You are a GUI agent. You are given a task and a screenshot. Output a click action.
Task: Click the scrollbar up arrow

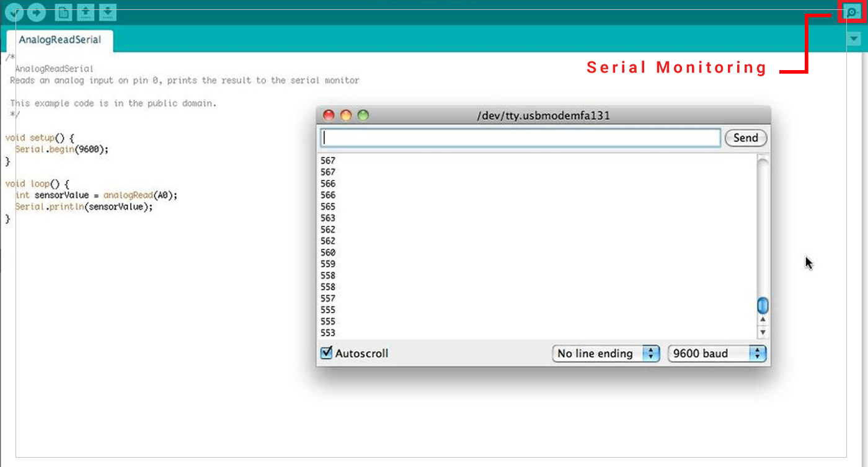tap(763, 320)
